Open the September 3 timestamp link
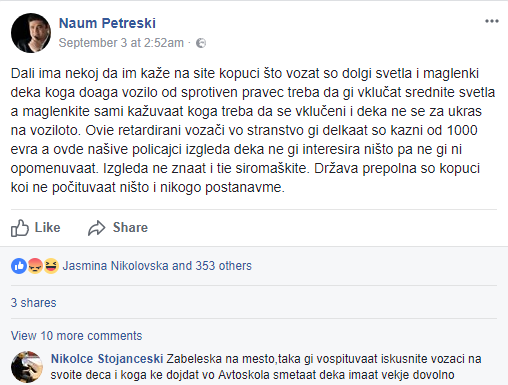The width and height of the screenshot is (508, 385). coord(121,43)
